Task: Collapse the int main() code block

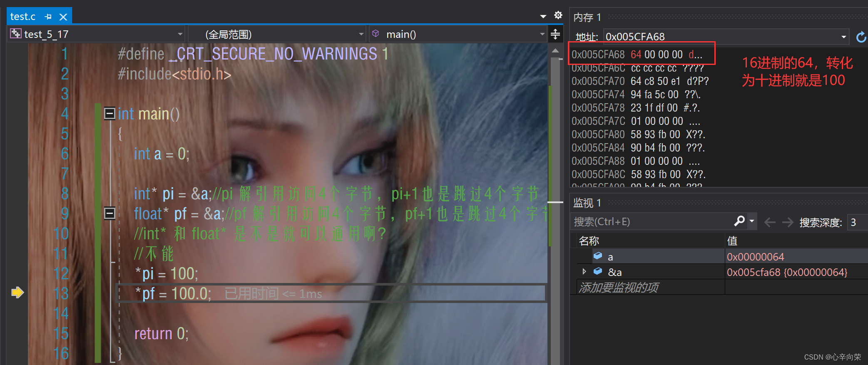Action: pyautogui.click(x=109, y=113)
